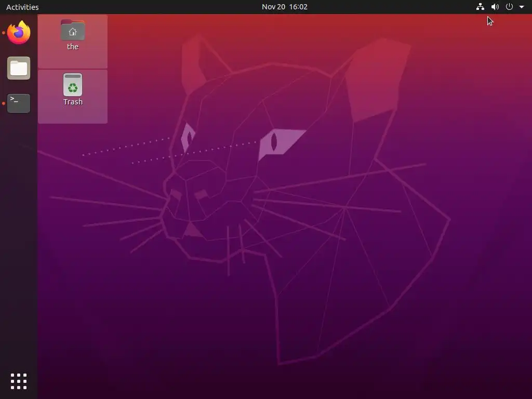Open the Terminal from the dock

coord(19,103)
